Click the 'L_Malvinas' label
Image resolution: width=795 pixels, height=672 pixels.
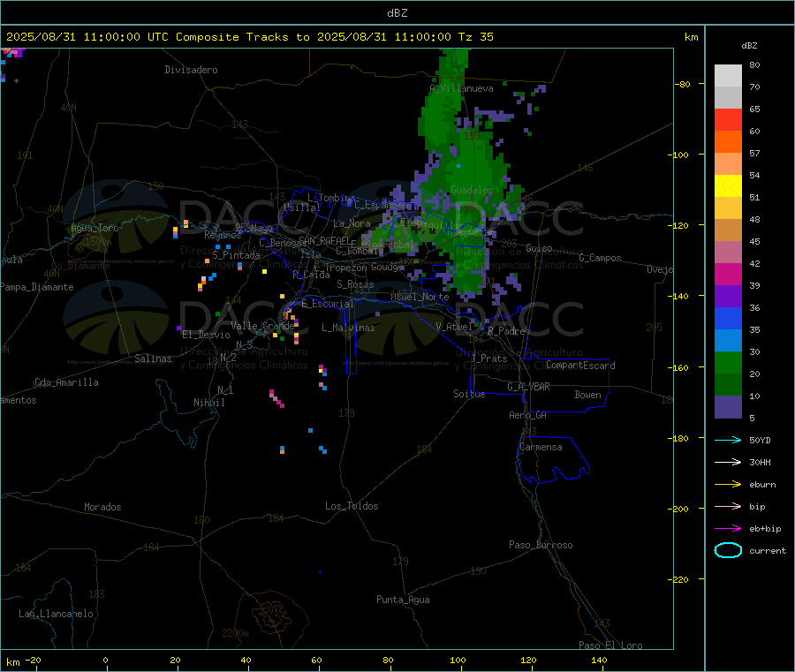[348, 328]
